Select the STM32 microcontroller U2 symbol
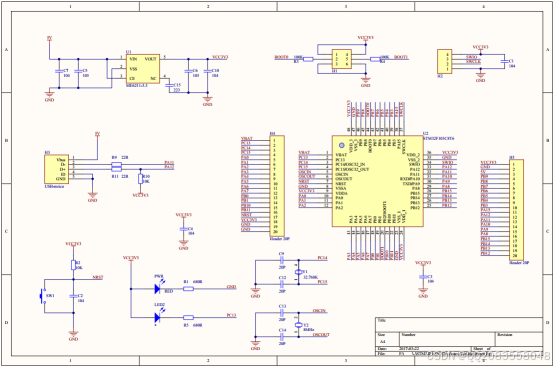Viewport: 554px width, 367px height. [x=377, y=181]
